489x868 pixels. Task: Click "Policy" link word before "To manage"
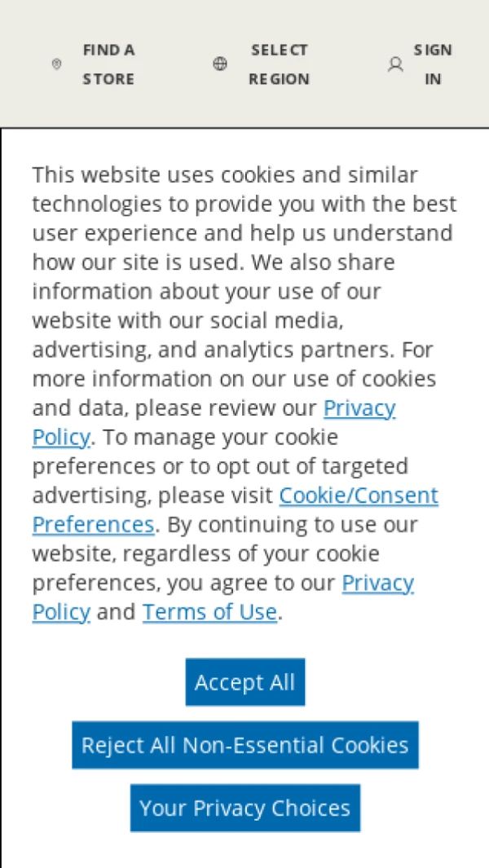60,437
